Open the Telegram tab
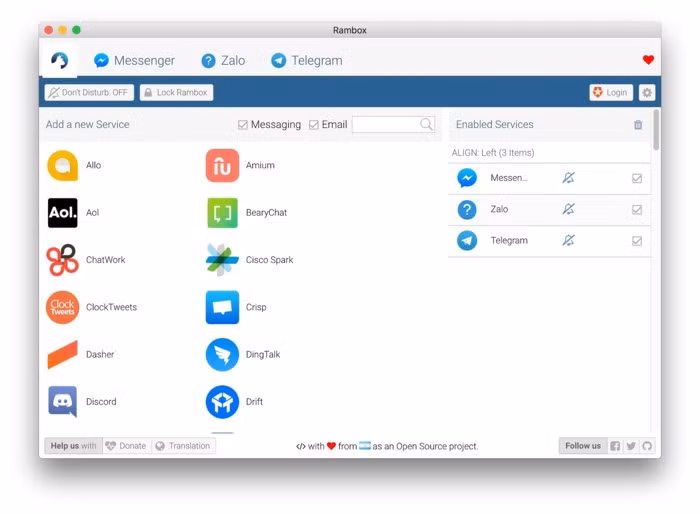This screenshot has height=514, width=700. click(306, 61)
